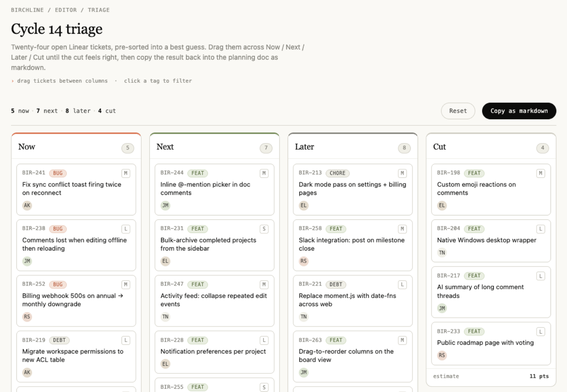Open EDITOR in the breadcrumb
567x392 pixels.
pyautogui.click(x=66, y=10)
